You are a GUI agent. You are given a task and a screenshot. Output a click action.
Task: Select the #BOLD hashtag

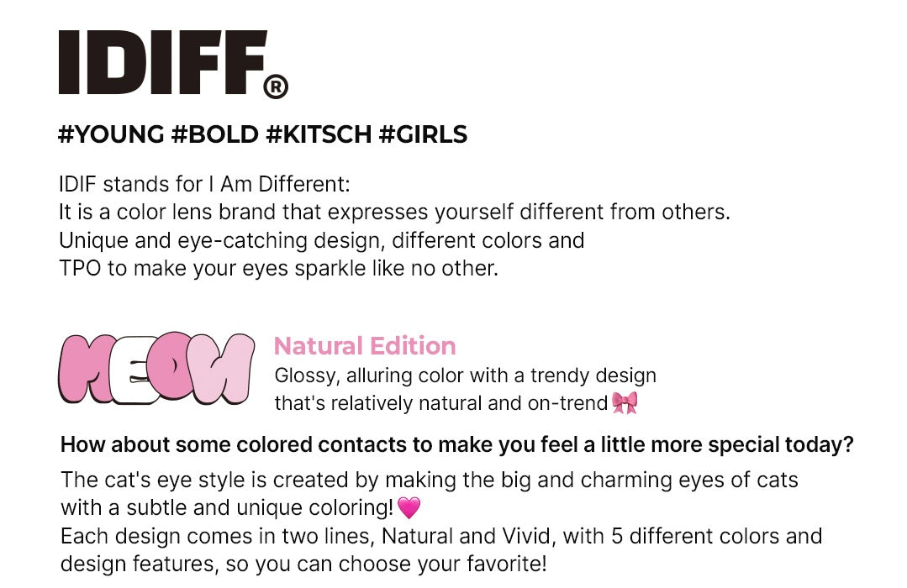pyautogui.click(x=215, y=134)
